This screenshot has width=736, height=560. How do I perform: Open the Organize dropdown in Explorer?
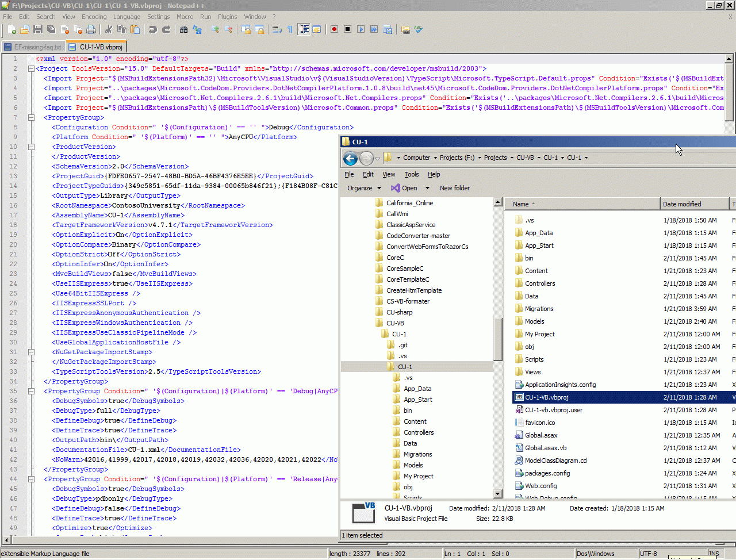point(364,188)
